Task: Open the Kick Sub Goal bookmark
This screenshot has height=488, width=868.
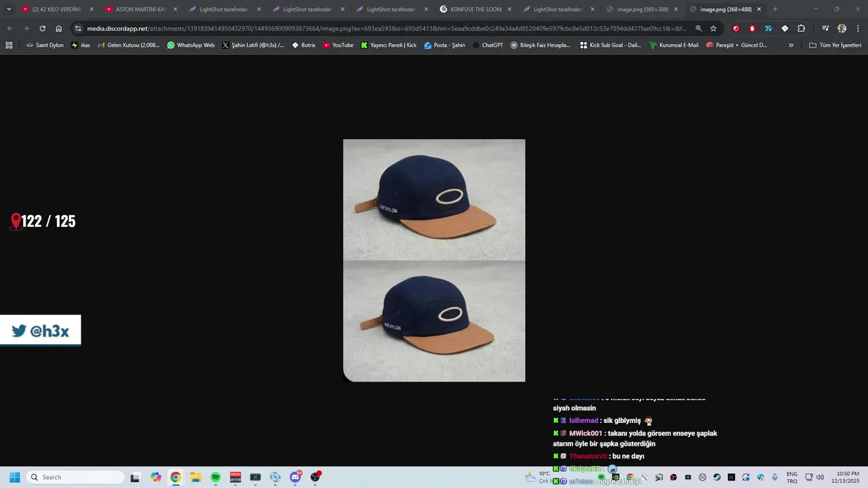Action: (x=610, y=45)
